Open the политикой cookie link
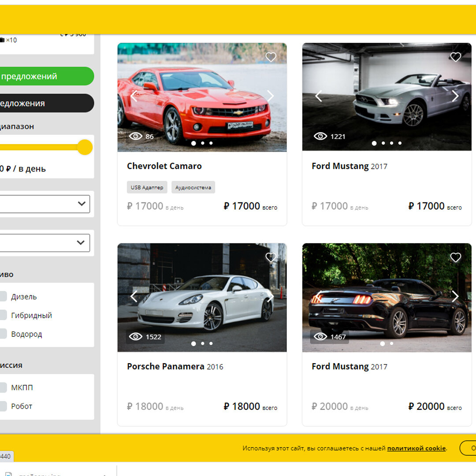This screenshot has width=476, height=476. 416,448
